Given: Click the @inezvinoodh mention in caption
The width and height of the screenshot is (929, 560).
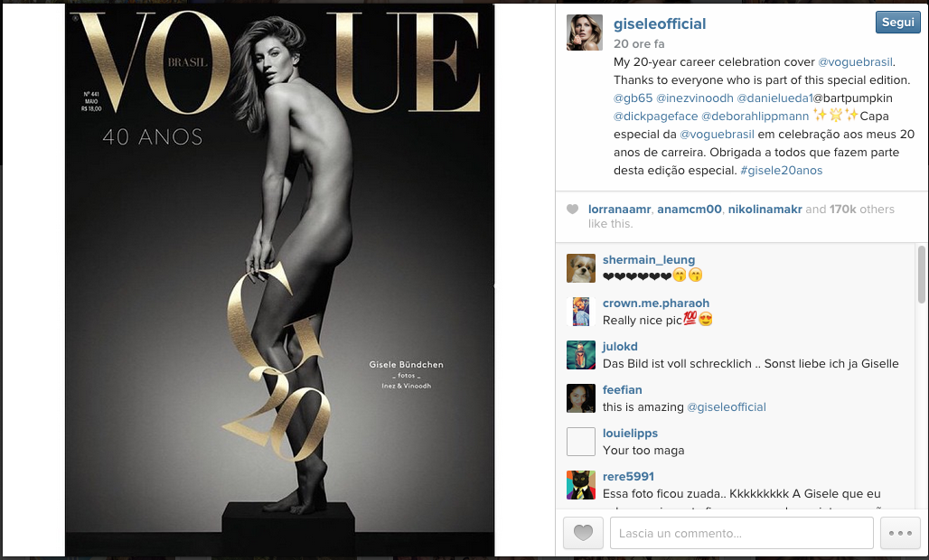Looking at the screenshot, I should click(x=694, y=98).
